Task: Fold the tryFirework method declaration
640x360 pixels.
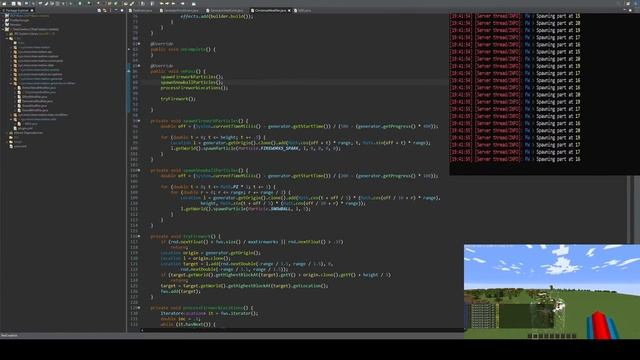Action: pos(139,236)
